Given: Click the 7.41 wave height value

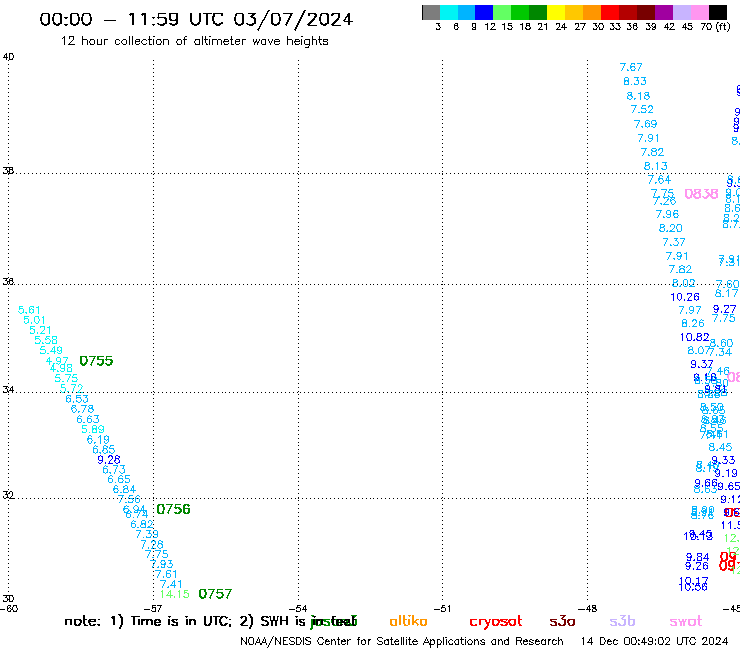Looking at the screenshot, I should 171,584.
